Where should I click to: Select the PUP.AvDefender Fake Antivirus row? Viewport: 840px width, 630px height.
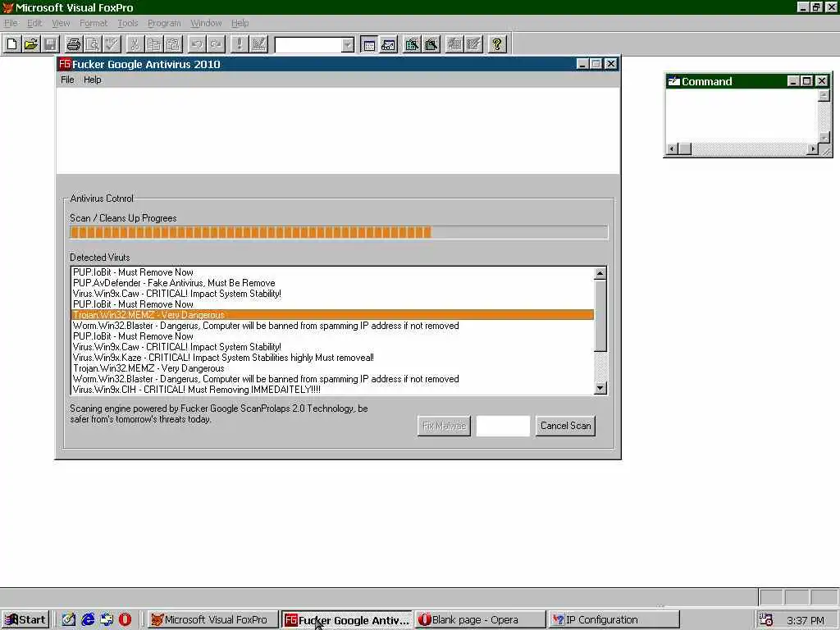[333, 283]
